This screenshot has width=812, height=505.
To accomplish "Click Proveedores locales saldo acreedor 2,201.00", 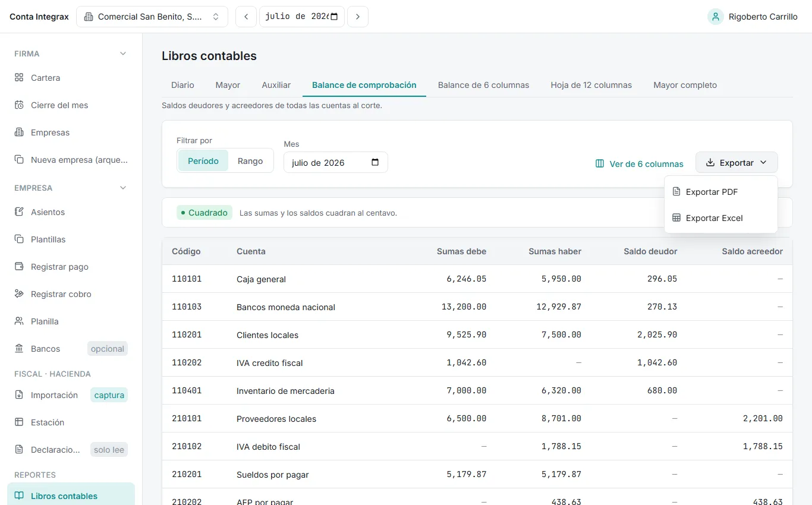I will 763,418.
